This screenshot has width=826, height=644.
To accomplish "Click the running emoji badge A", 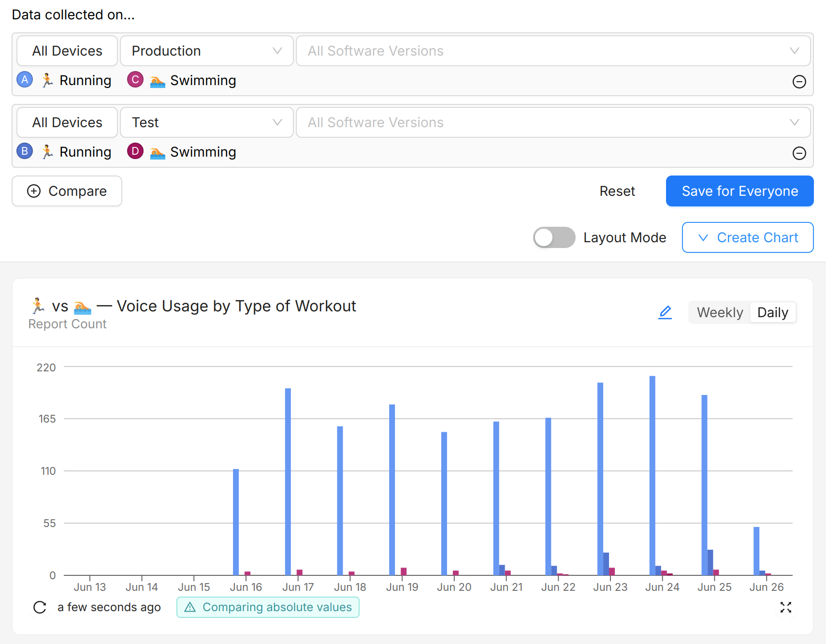I will (x=24, y=80).
